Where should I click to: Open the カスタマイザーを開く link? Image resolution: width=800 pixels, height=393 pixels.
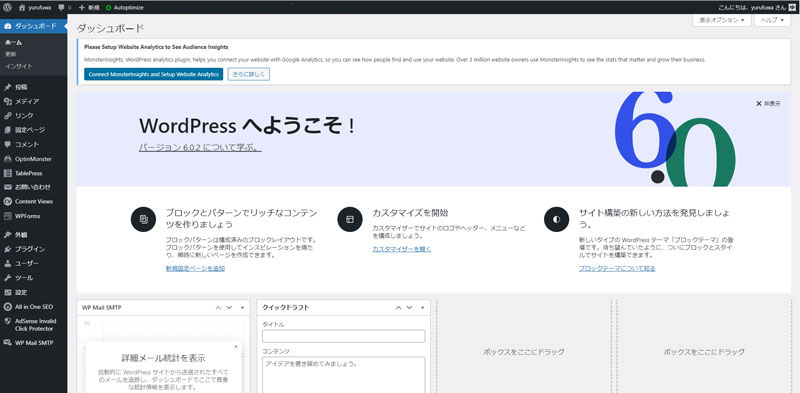tap(402, 249)
